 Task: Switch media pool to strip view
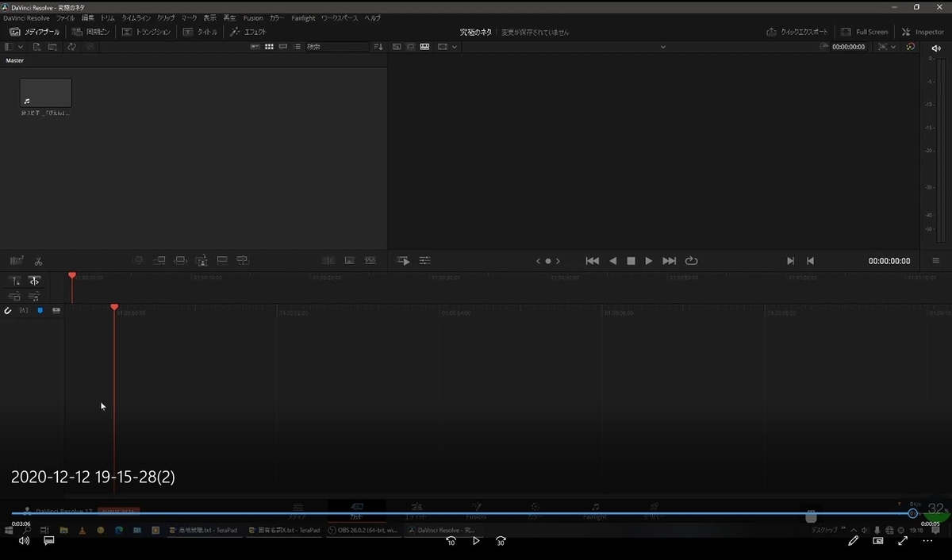pos(283,47)
